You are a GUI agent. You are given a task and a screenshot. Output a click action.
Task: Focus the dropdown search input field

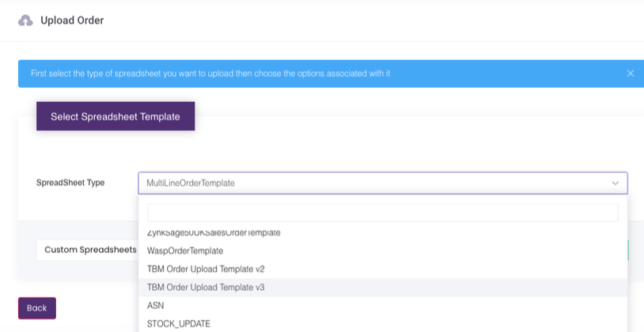[x=383, y=213]
